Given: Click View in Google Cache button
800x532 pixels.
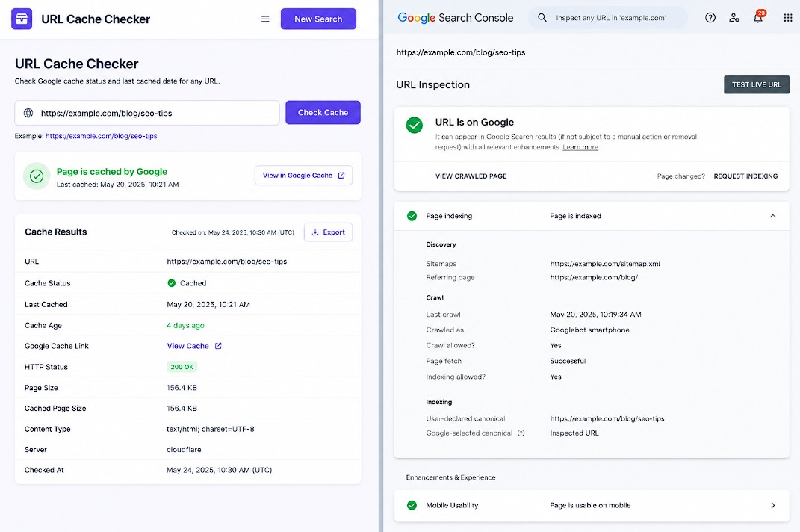Looking at the screenshot, I should (x=303, y=175).
